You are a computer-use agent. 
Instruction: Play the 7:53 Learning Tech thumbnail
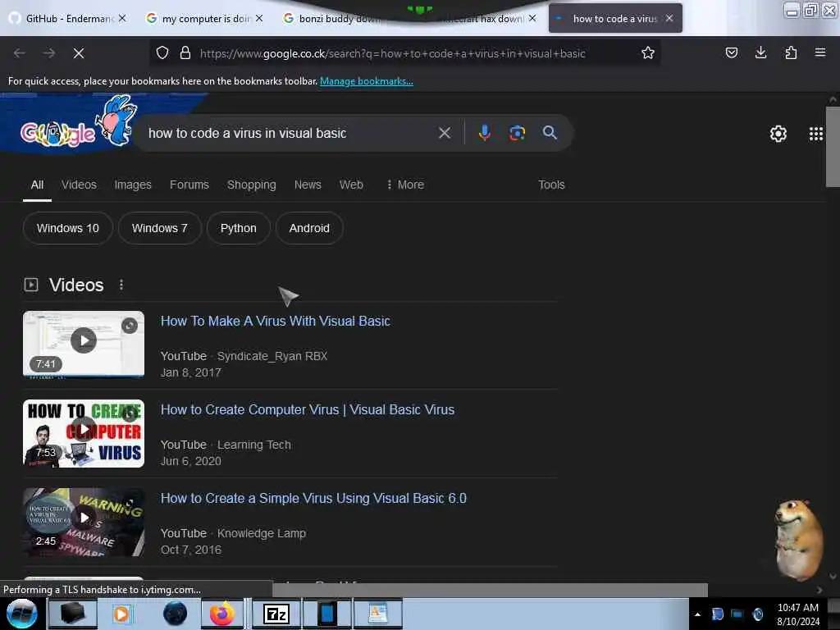click(84, 433)
